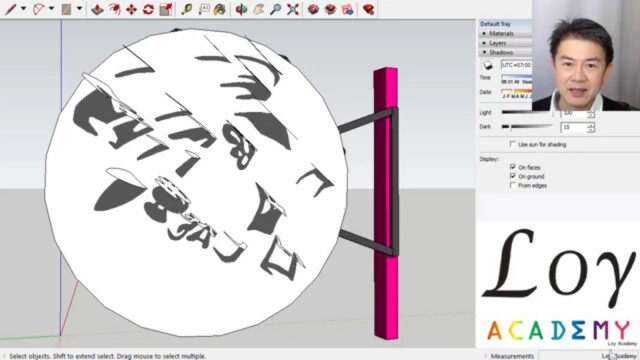Select the Rectangle shape tool
The image size is (640, 360).
point(66,9)
